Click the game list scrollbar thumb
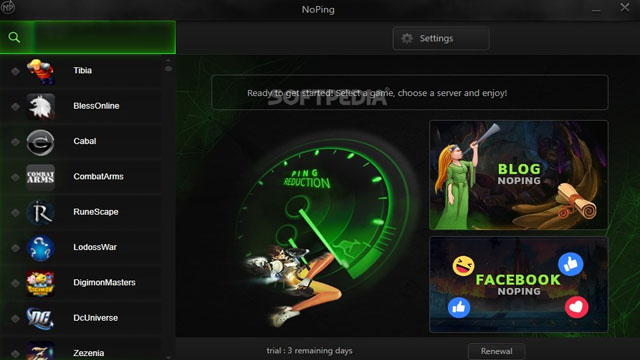Screen dimensions: 640x360 point(168,69)
